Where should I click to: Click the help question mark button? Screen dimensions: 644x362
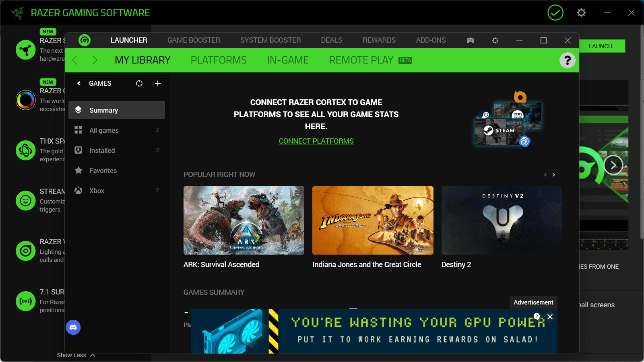pos(568,60)
